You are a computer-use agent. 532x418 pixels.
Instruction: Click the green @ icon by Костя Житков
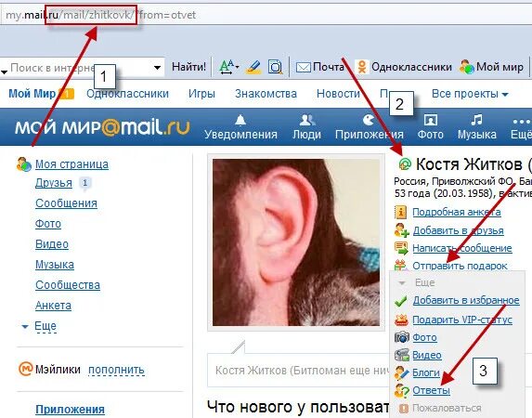pos(405,164)
